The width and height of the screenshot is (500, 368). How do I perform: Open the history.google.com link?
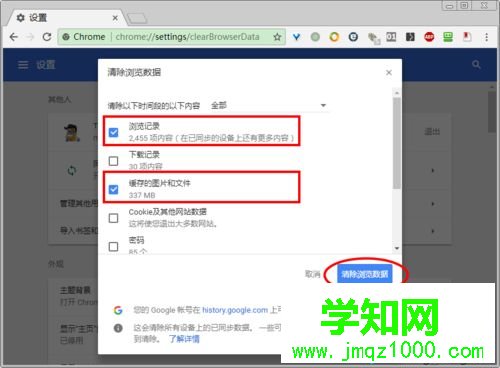point(235,310)
